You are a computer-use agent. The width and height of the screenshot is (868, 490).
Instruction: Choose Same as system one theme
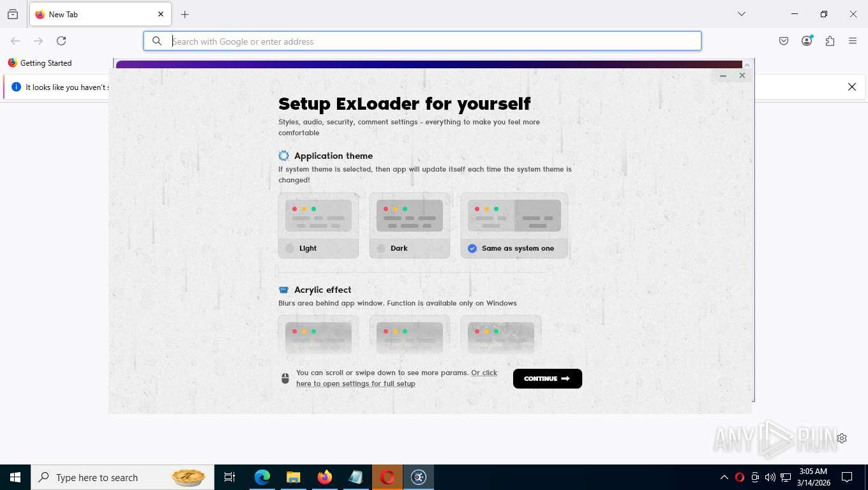[472, 248]
